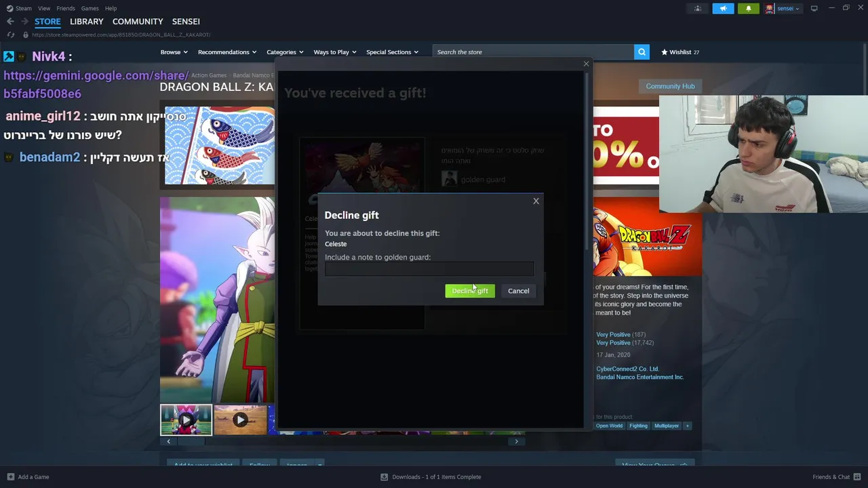Open the Bandai Namco Entertainment Inc. publisher link

[639, 377]
